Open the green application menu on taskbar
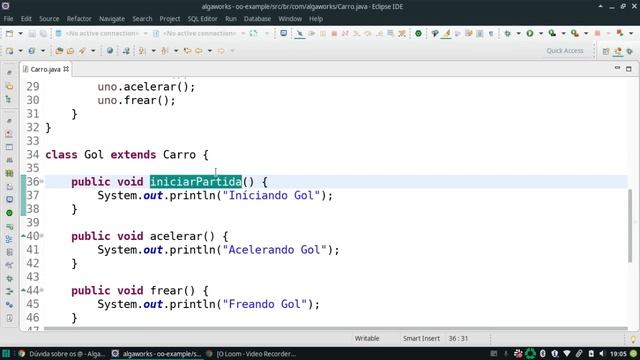Viewport: 640px width, 360px height. [6, 353]
